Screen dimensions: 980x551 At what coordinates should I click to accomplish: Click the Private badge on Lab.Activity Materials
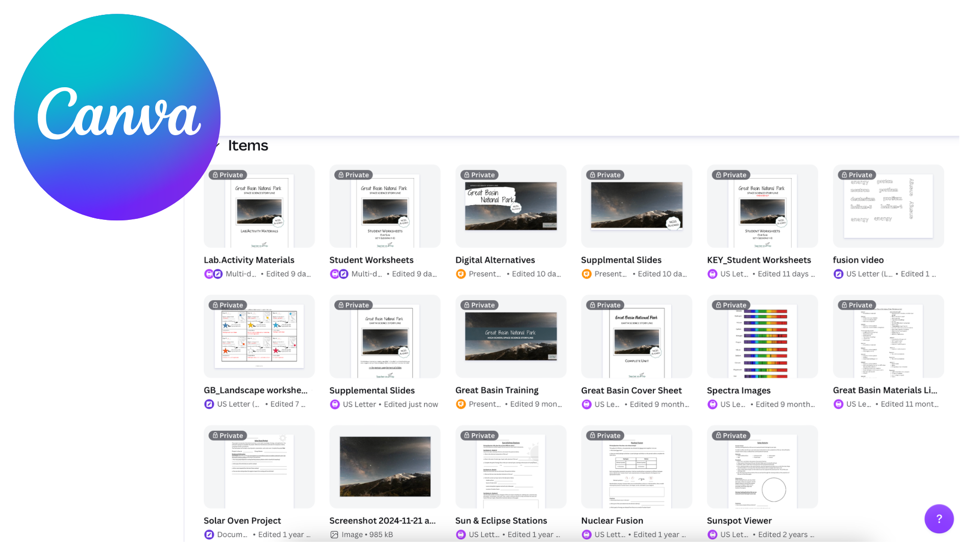click(228, 175)
